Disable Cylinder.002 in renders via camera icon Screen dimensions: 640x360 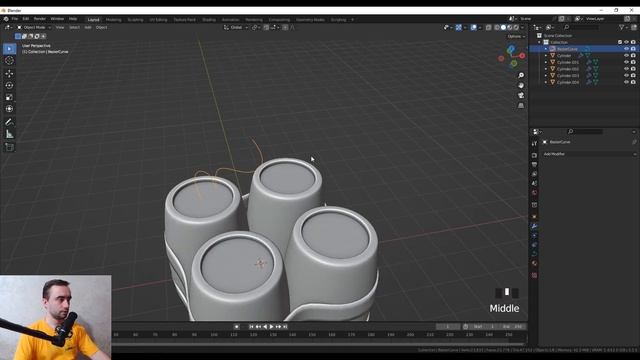pyautogui.click(x=633, y=69)
